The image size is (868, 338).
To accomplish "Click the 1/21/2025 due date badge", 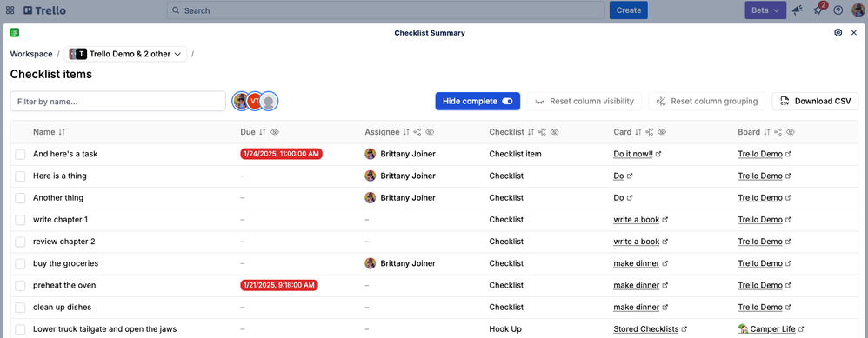I will click(x=279, y=286).
